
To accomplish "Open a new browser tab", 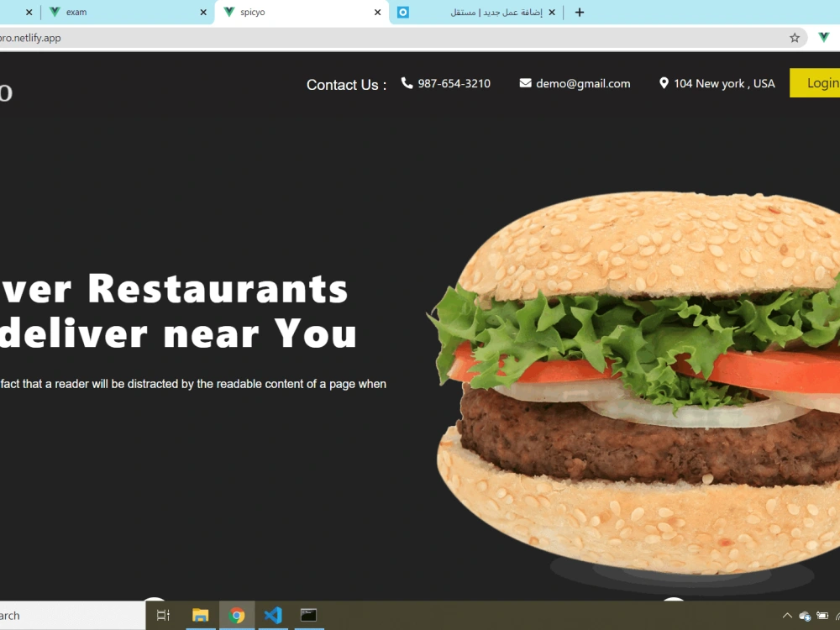I will [579, 13].
